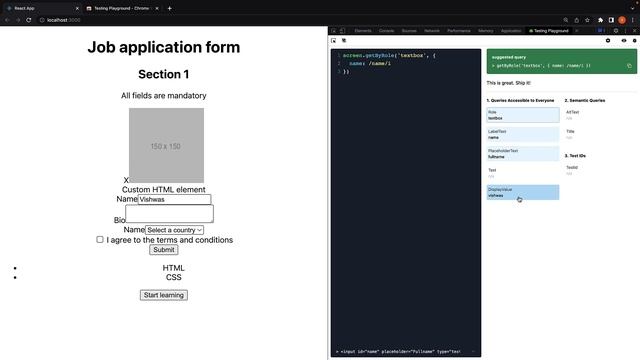Viewport: 640px width, 360px height.
Task: Toggle the browser side panel icon
Action: [611, 20]
